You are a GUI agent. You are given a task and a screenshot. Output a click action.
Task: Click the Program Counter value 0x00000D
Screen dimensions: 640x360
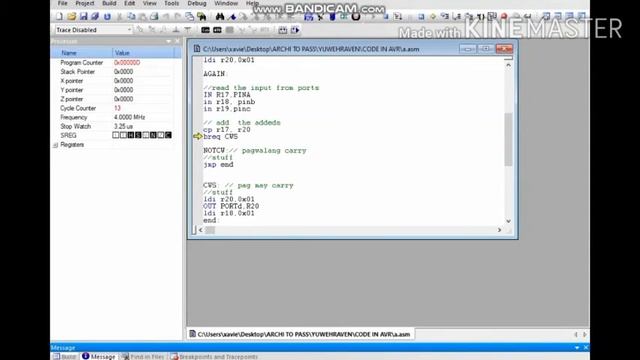127,63
